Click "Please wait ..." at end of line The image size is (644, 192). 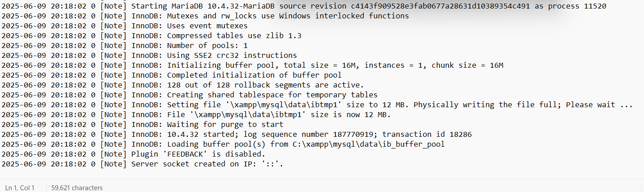(599, 105)
